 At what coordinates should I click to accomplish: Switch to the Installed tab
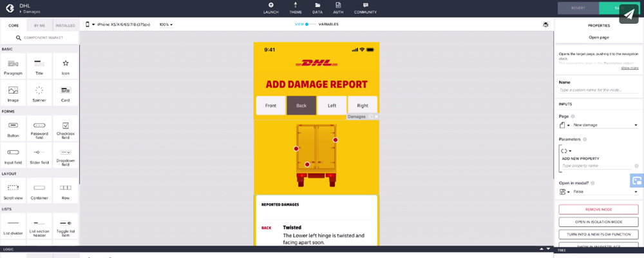coord(65,26)
